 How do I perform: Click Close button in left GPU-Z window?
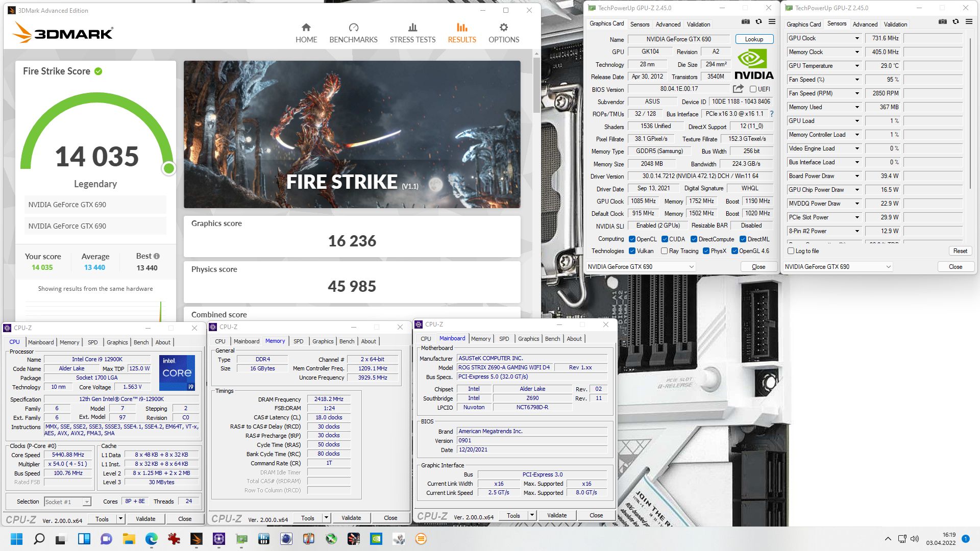[758, 267]
